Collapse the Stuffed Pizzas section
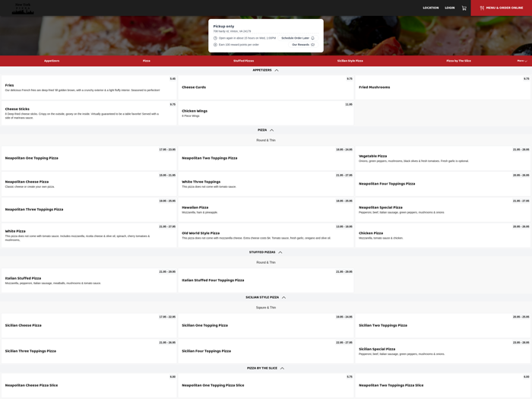The image size is (532, 399). coord(266,252)
